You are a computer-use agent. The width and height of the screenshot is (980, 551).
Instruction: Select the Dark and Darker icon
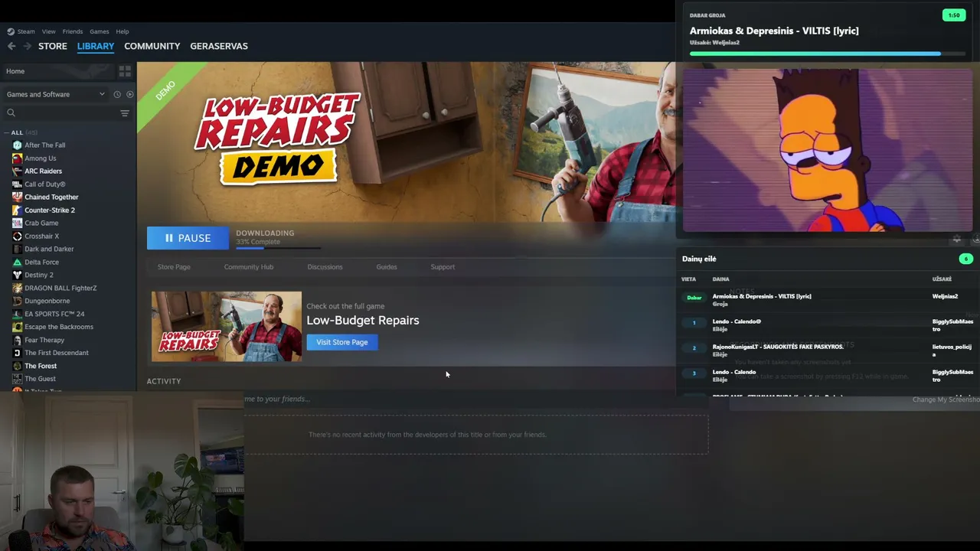17,249
